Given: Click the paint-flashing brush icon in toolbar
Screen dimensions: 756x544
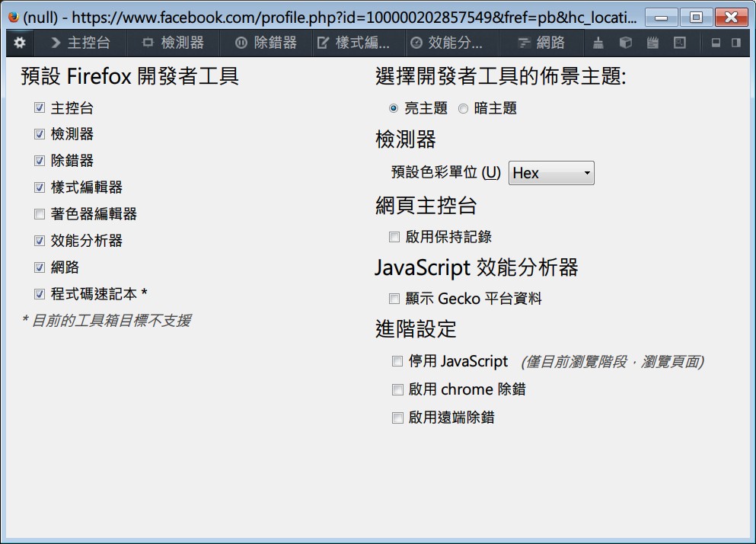Looking at the screenshot, I should pyautogui.click(x=598, y=43).
